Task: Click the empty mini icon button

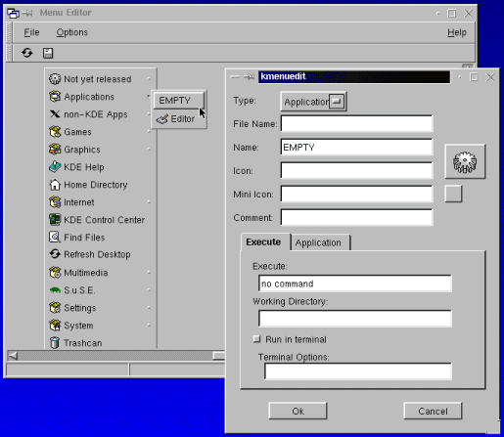Action: [453, 194]
